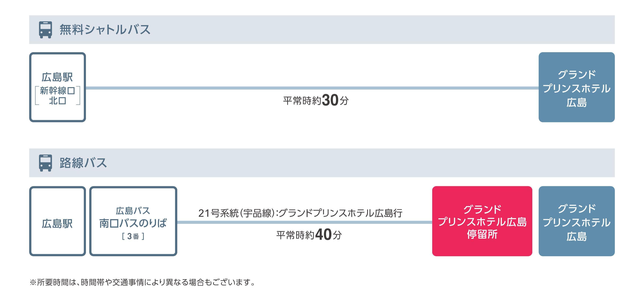
Task: Click the ※所要時間は footnote text
Action: pos(142,282)
